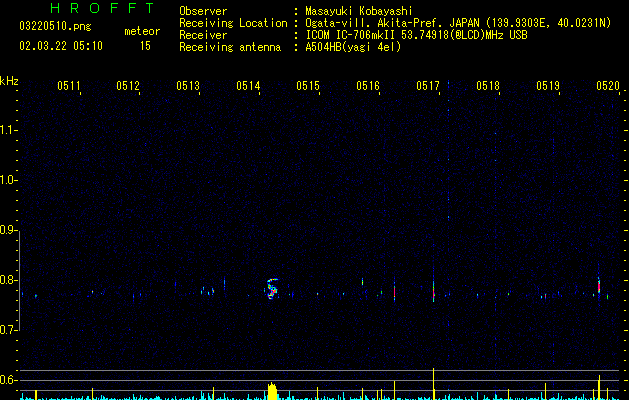Click the observer name Masayuki Kobayashi
Screen dimensions: 629x400
coord(359,11)
